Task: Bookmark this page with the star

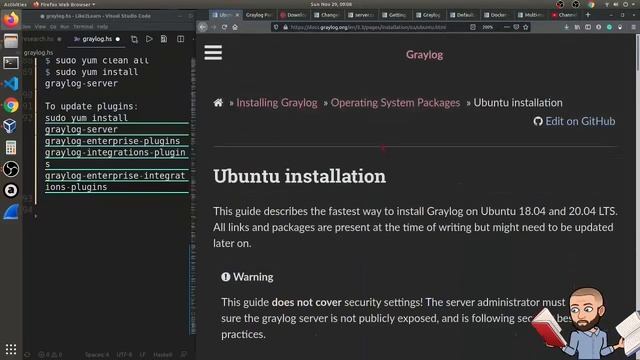Action: 526,27
